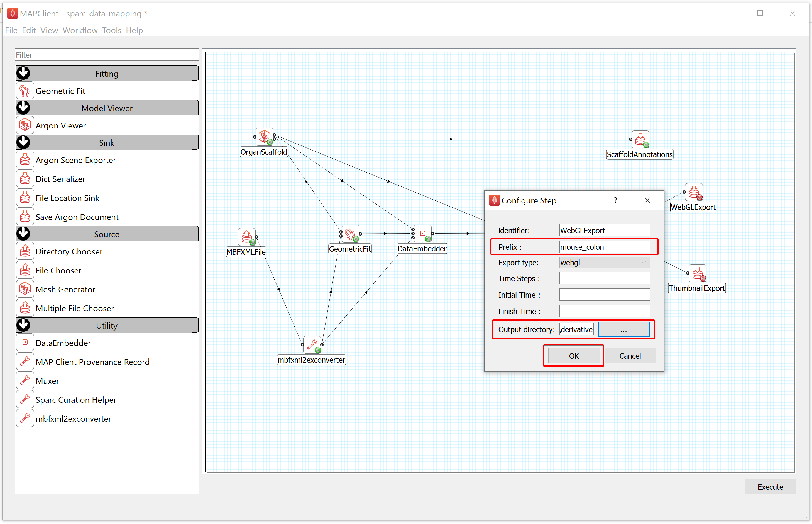Select the DataEmbedder node on canvas
812x524 pixels.
[423, 233]
